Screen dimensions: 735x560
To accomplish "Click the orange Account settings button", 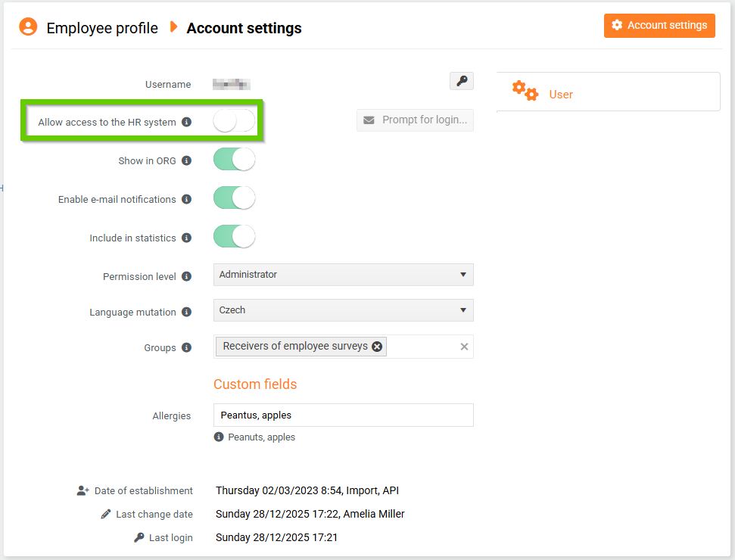I will tap(659, 25).
